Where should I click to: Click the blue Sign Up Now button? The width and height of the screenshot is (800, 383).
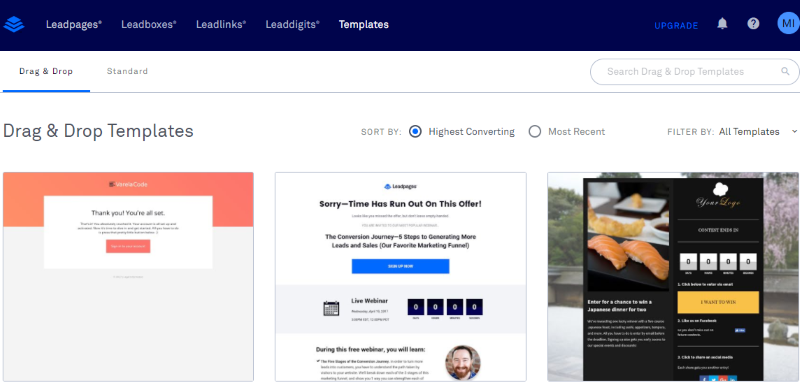point(401,266)
